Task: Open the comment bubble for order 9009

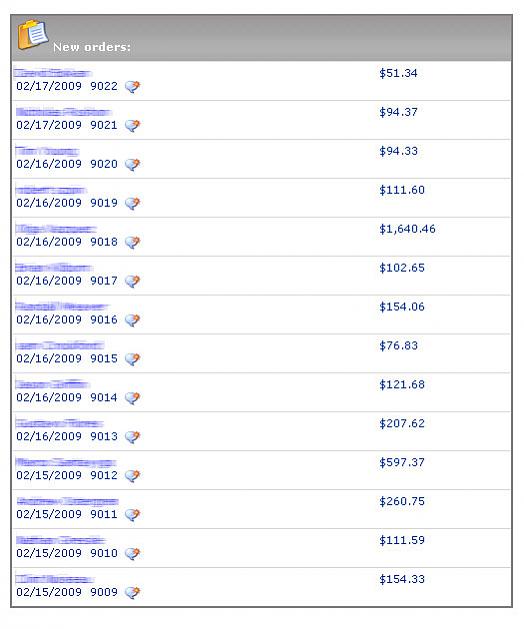Action: pyautogui.click(x=132, y=592)
